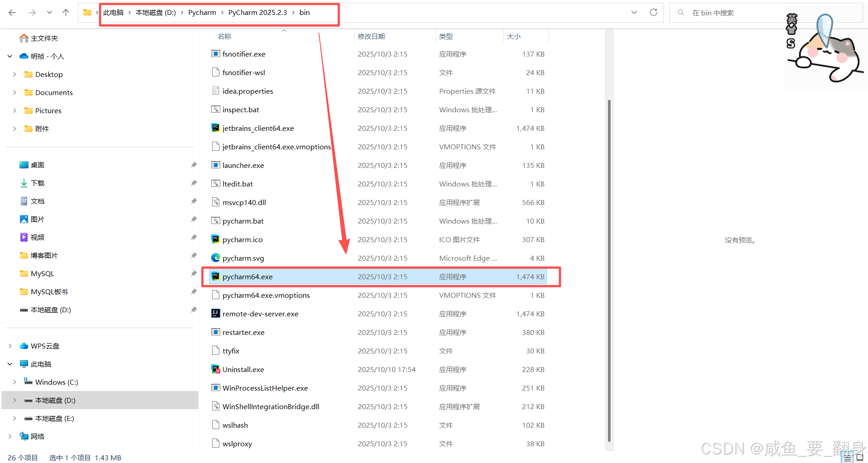Open the pinned 文档 documents item

pos(38,201)
